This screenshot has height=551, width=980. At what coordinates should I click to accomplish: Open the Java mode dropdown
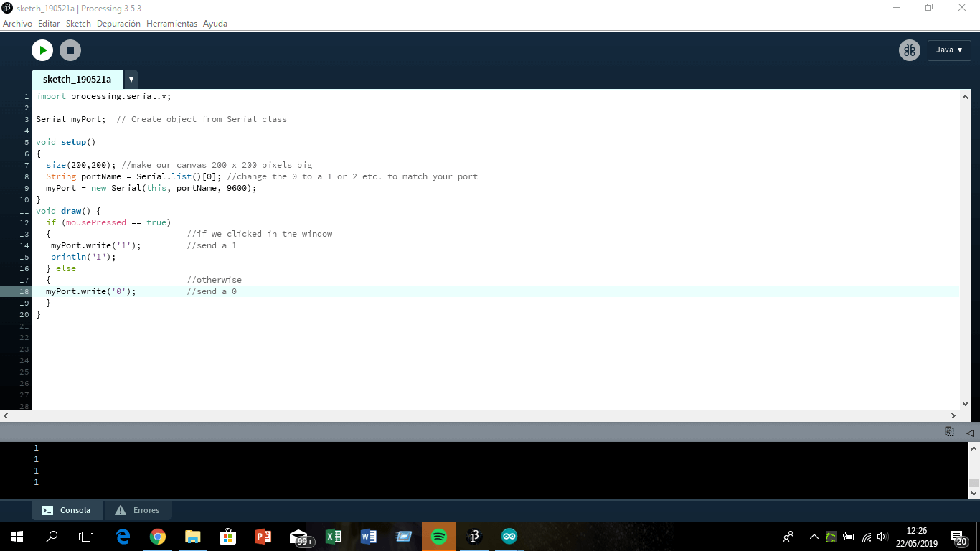coord(949,50)
